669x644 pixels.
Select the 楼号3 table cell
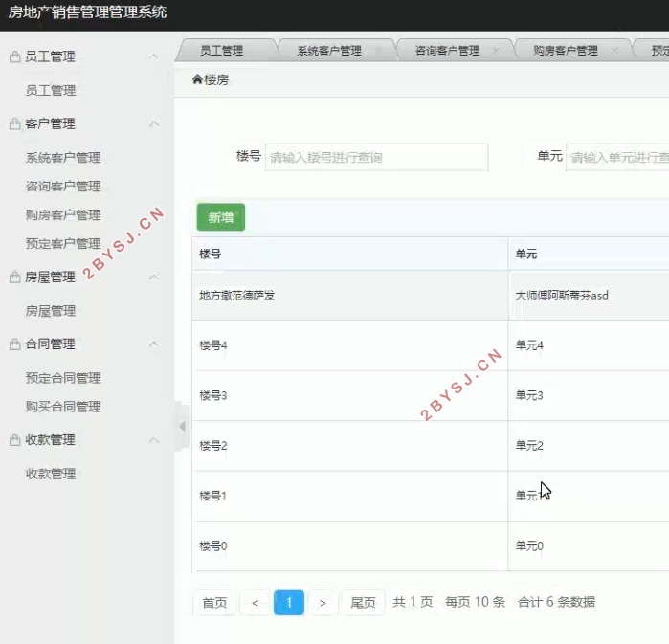tap(350, 395)
